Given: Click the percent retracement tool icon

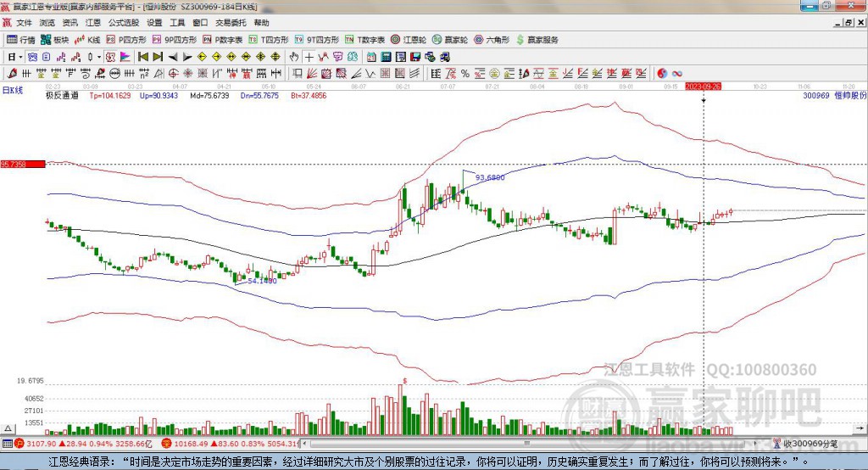Looking at the screenshot, I should pos(465,73).
